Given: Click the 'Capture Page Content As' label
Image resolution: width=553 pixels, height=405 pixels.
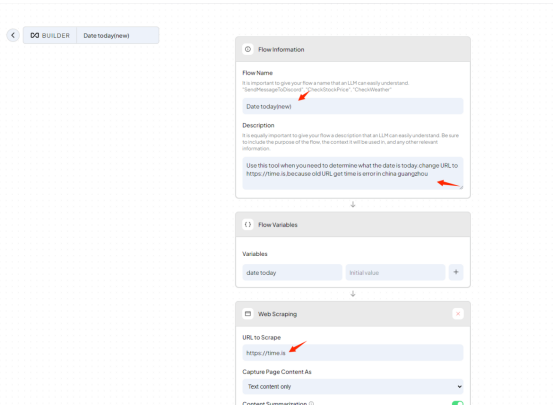Looking at the screenshot, I should [x=277, y=372].
